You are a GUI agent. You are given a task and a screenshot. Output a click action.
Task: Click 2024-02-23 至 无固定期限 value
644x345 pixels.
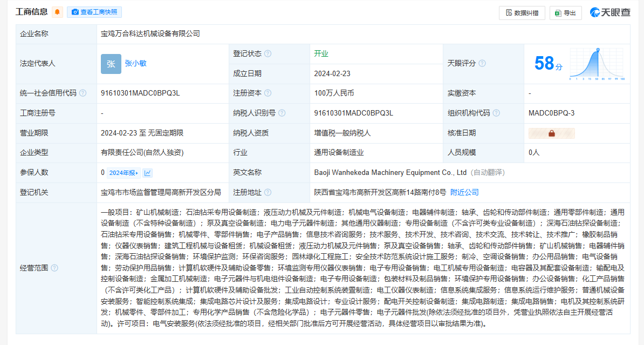coord(142,133)
